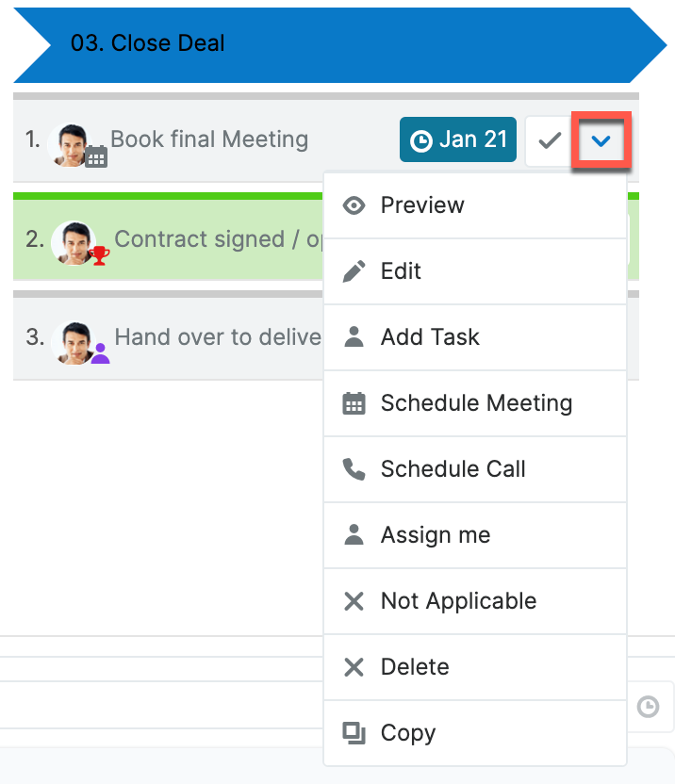Click the Delete X icon
Image resolution: width=675 pixels, height=784 pixels.
(354, 667)
